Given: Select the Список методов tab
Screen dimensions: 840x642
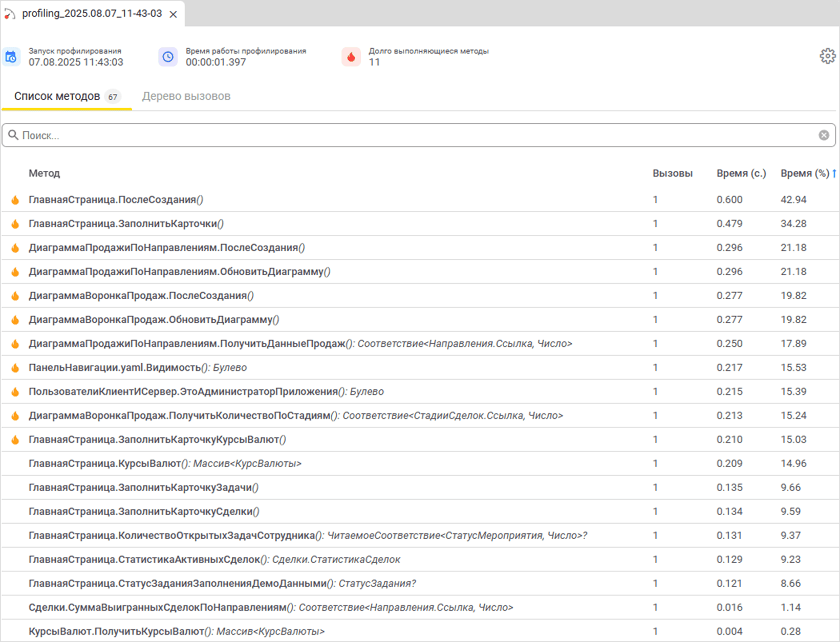Looking at the screenshot, I should coord(57,96).
